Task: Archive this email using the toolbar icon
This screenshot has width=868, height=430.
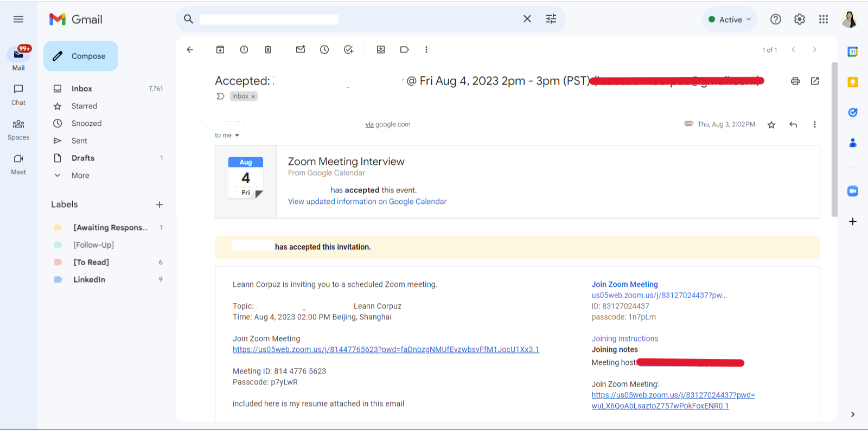Action: click(220, 50)
